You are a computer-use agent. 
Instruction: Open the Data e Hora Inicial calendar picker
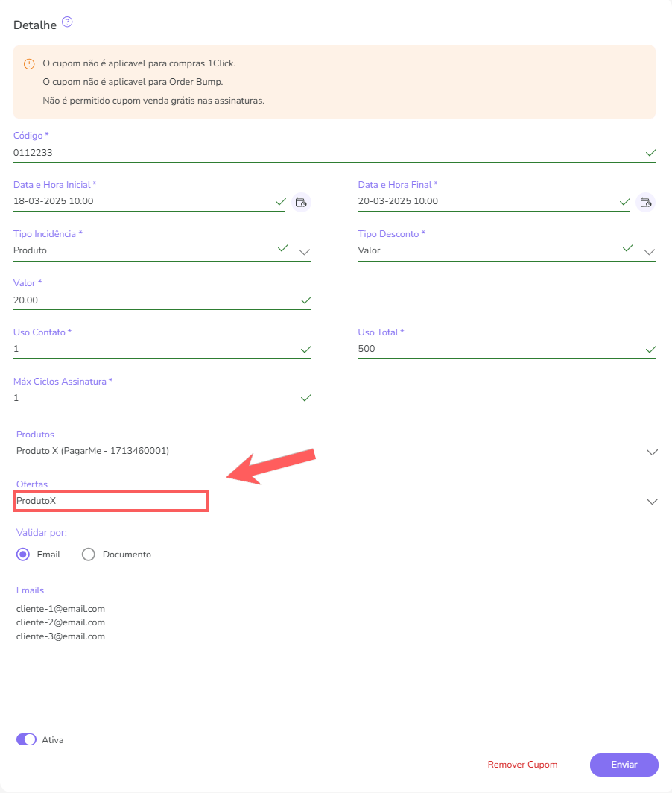point(301,202)
